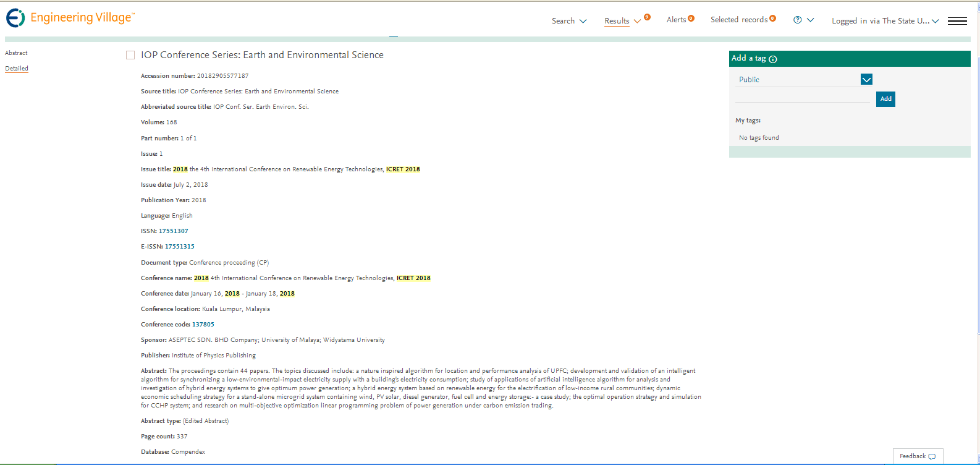The height and width of the screenshot is (465, 980).
Task: Expand the Results dropdown chevron
Action: (638, 21)
